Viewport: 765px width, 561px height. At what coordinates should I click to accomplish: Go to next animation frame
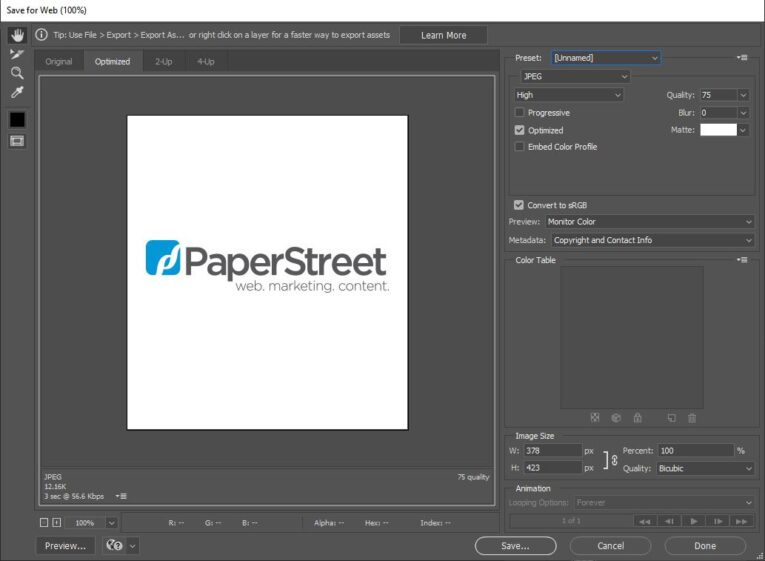(x=718, y=521)
